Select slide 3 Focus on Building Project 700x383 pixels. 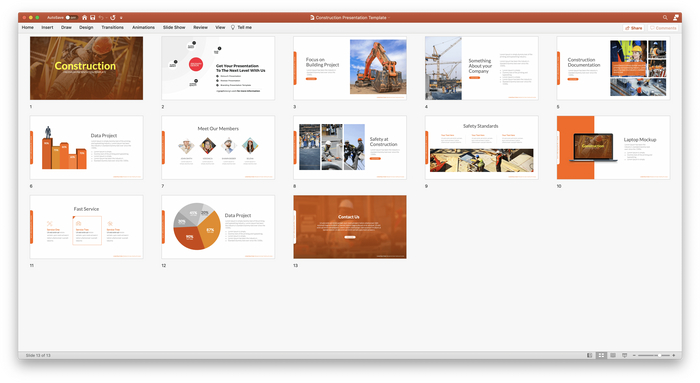click(350, 68)
